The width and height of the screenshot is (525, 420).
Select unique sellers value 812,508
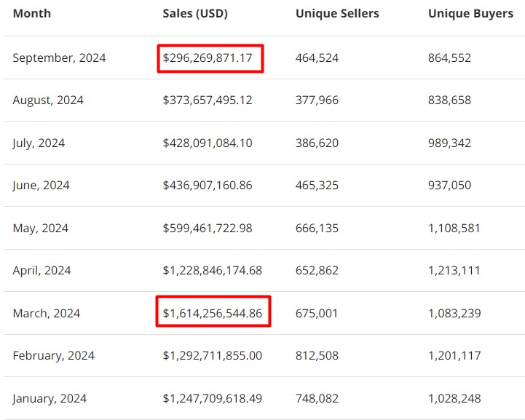pyautogui.click(x=317, y=356)
